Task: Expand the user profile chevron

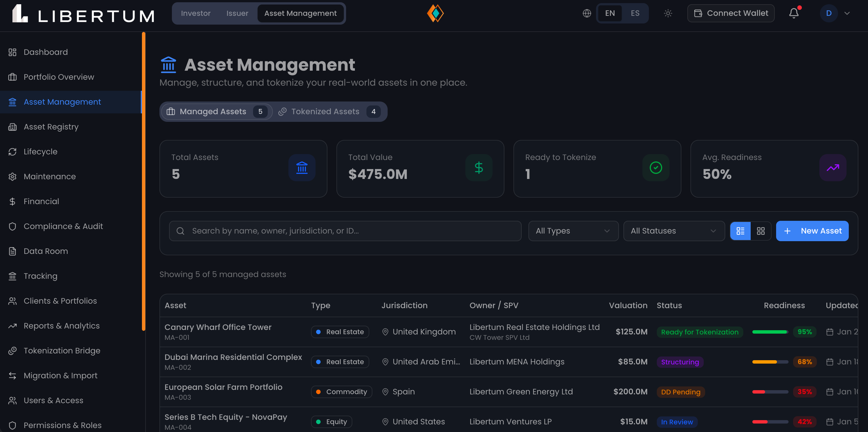Action: point(847,14)
